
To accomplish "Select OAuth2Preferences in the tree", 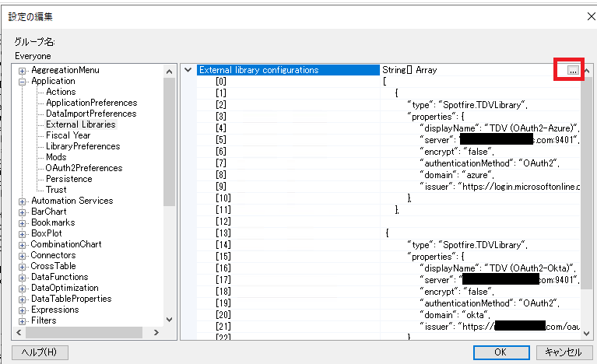I will point(84,168).
